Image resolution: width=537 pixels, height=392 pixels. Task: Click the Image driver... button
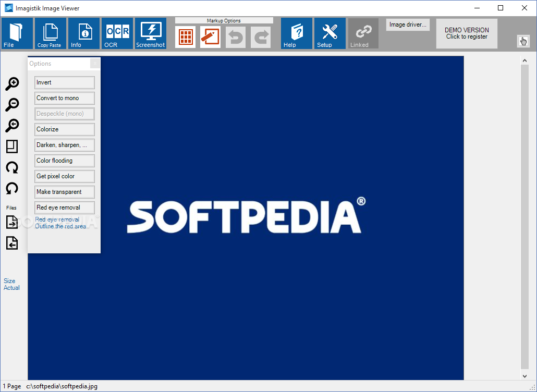(x=408, y=24)
